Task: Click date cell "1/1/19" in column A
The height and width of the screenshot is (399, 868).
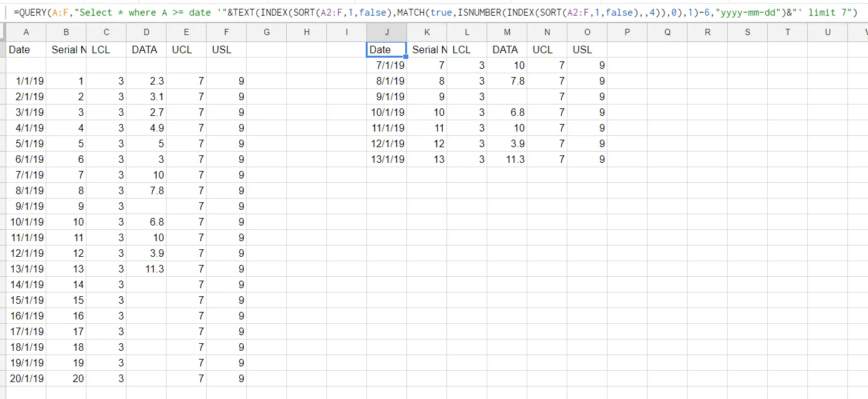Action: point(26,81)
